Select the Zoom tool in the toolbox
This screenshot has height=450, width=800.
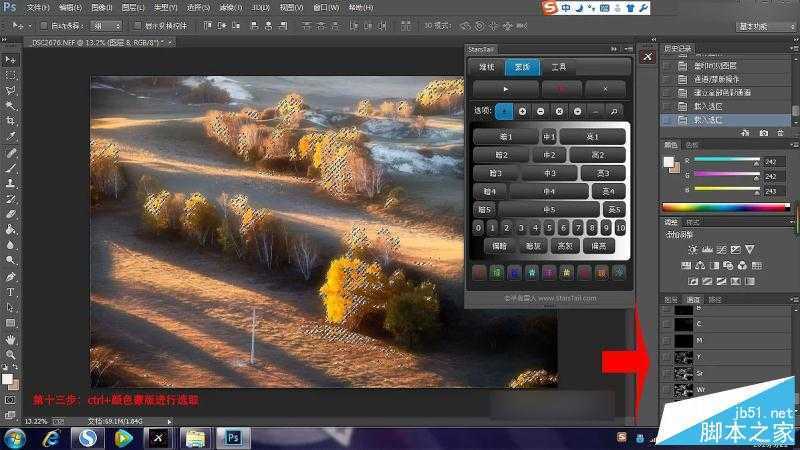coord(10,355)
